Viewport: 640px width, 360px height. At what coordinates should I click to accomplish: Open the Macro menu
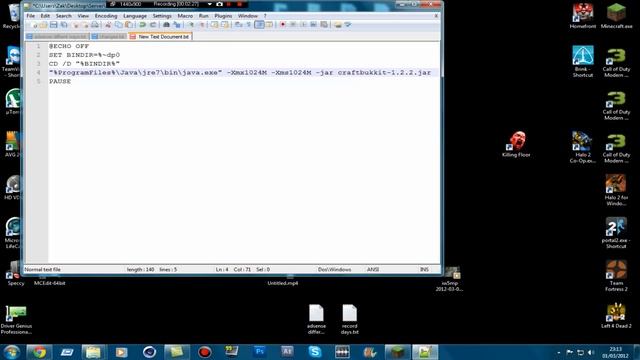[x=185, y=16]
